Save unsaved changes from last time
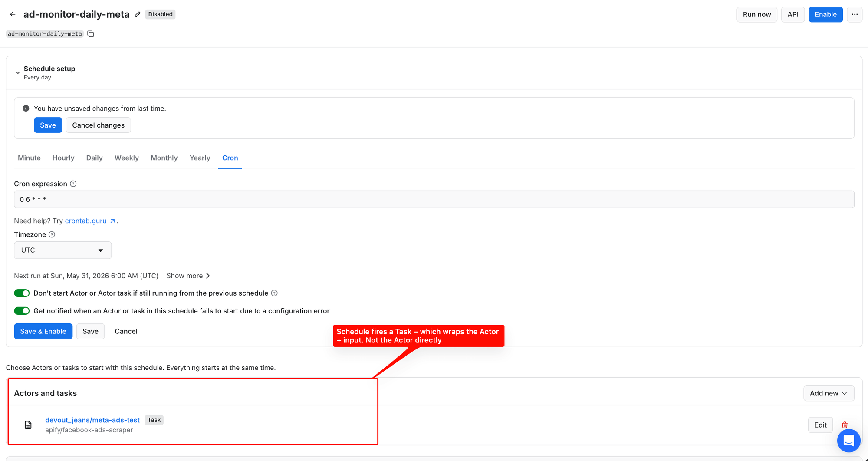Viewport: 868px width, 461px height. pyautogui.click(x=48, y=125)
